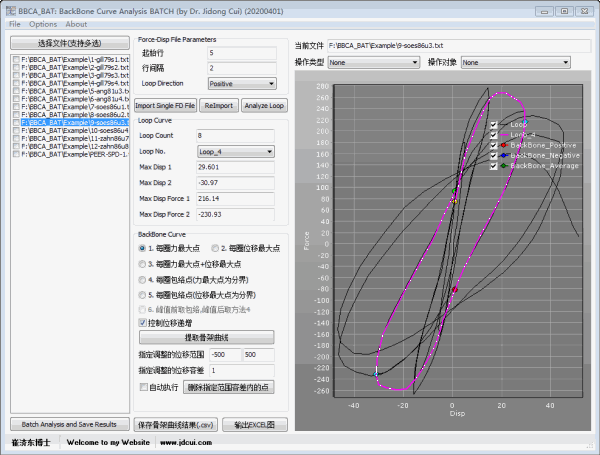Select radio option 1. 每圈力最大点
This screenshot has height=455, width=600.
click(x=142, y=248)
